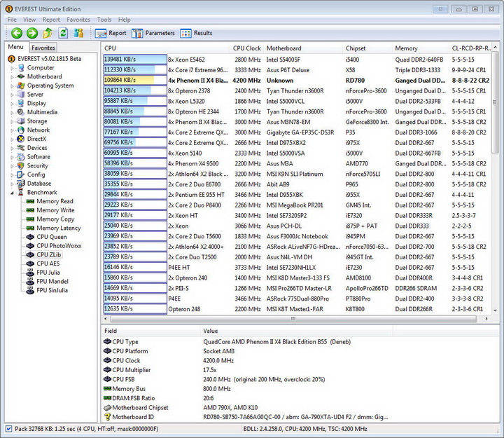
Task: Select the Network icon in the tree
Action: pos(21,130)
